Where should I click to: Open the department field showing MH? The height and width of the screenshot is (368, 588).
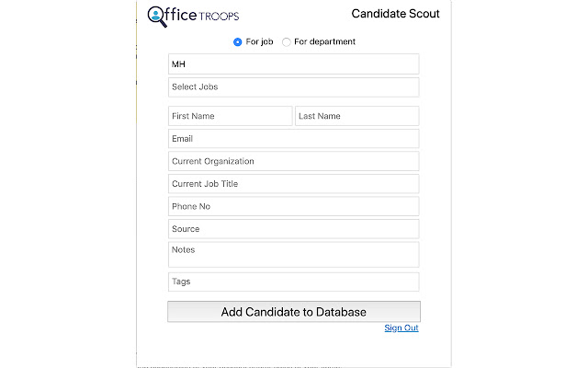[293, 64]
